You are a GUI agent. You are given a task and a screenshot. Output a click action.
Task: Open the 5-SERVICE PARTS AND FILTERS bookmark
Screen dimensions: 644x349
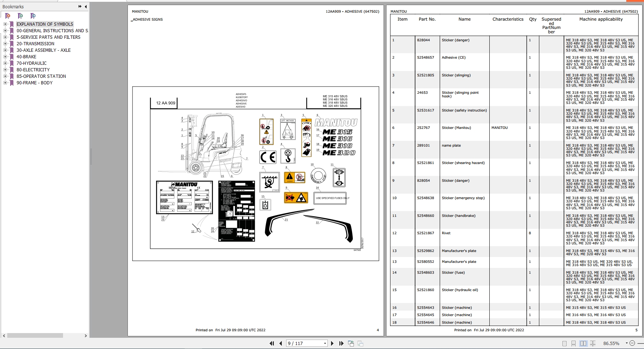coord(49,37)
